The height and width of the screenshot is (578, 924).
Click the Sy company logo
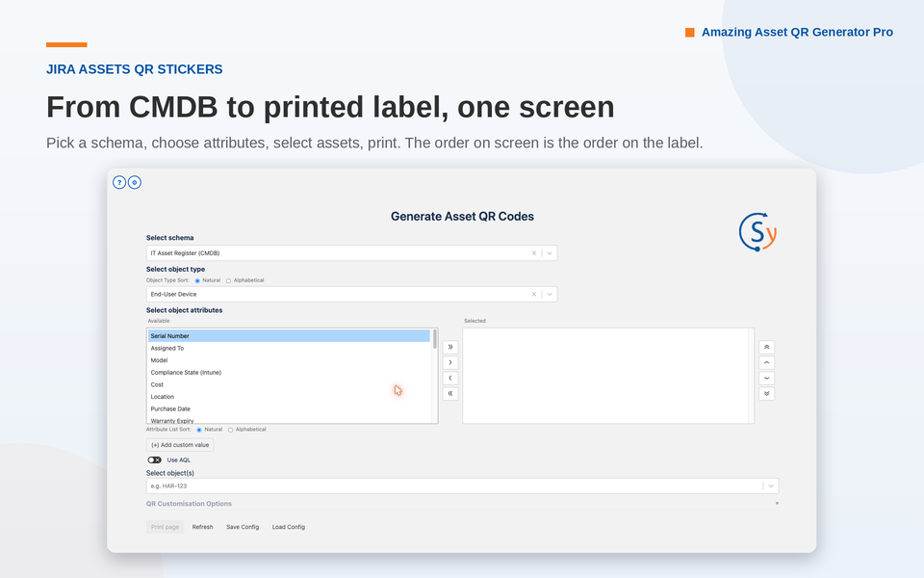pyautogui.click(x=757, y=232)
